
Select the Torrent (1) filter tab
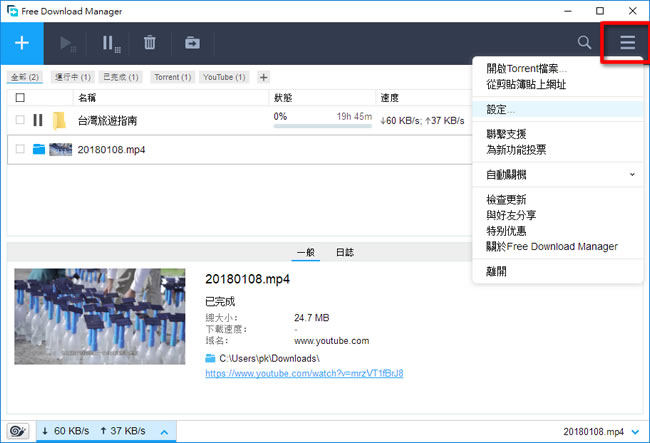tap(172, 77)
